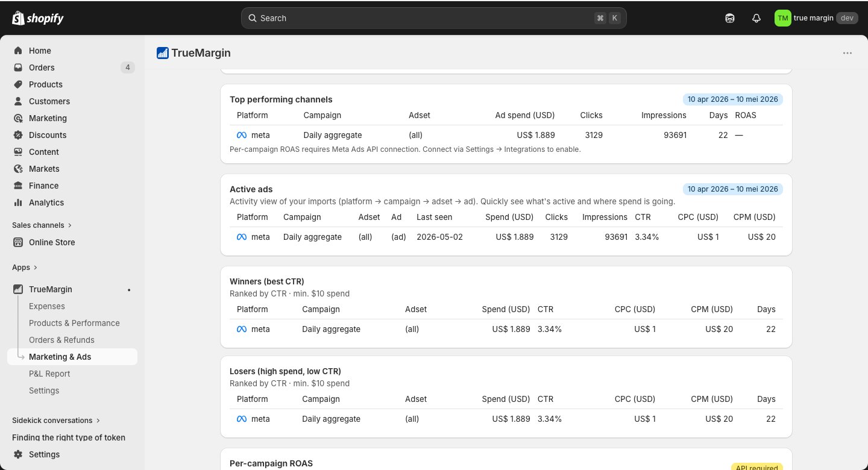Click the Customers person icon
The height and width of the screenshot is (470, 868).
18,101
